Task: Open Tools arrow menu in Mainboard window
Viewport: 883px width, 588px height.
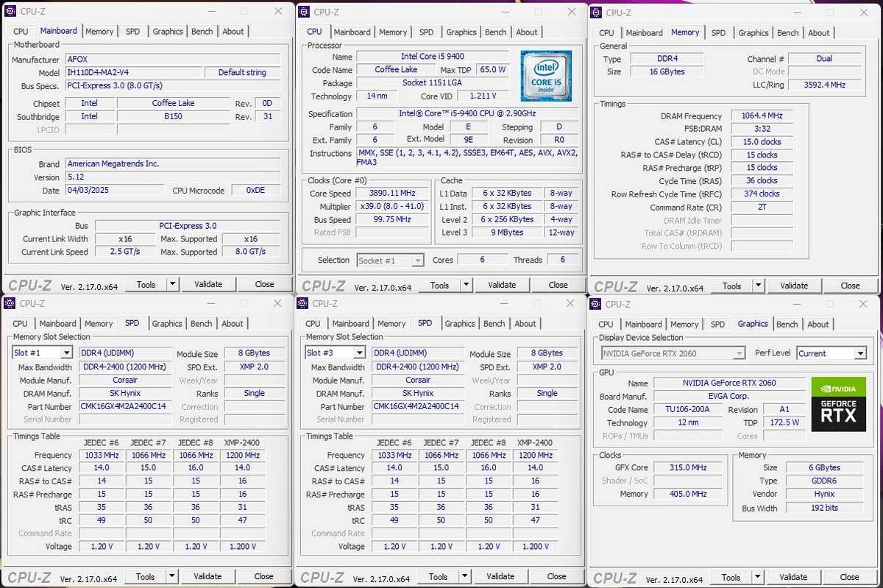Action: click(172, 284)
